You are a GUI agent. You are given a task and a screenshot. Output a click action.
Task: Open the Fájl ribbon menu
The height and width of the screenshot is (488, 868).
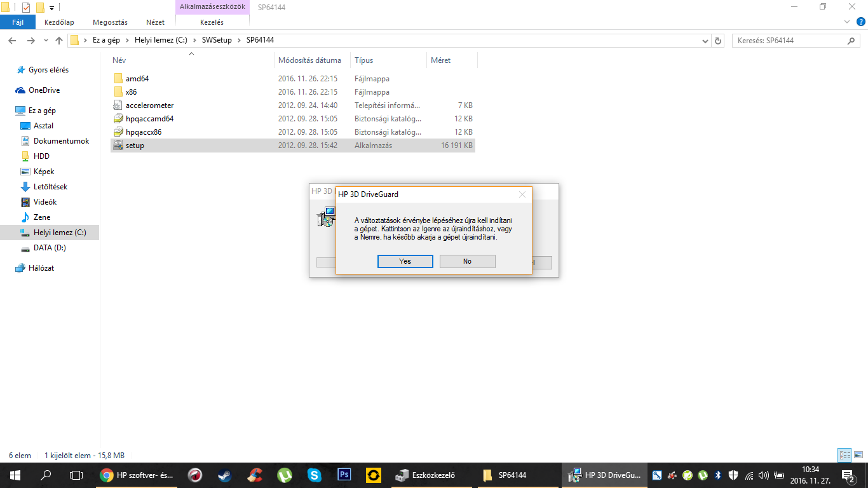click(x=18, y=22)
